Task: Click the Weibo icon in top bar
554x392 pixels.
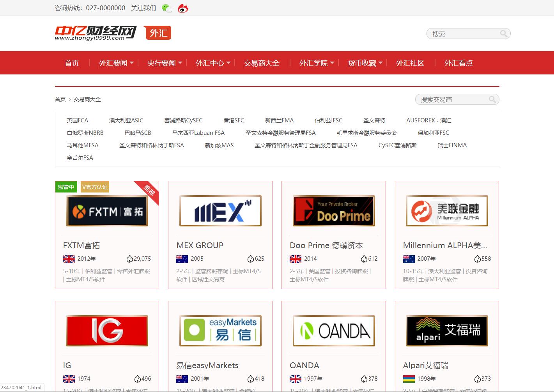Action: [183, 8]
